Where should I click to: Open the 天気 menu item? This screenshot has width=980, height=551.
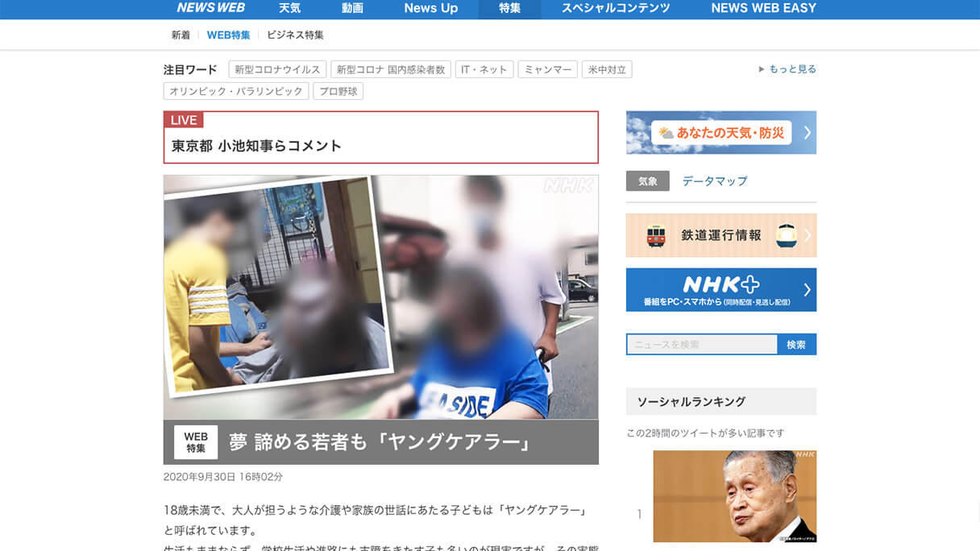click(x=289, y=8)
